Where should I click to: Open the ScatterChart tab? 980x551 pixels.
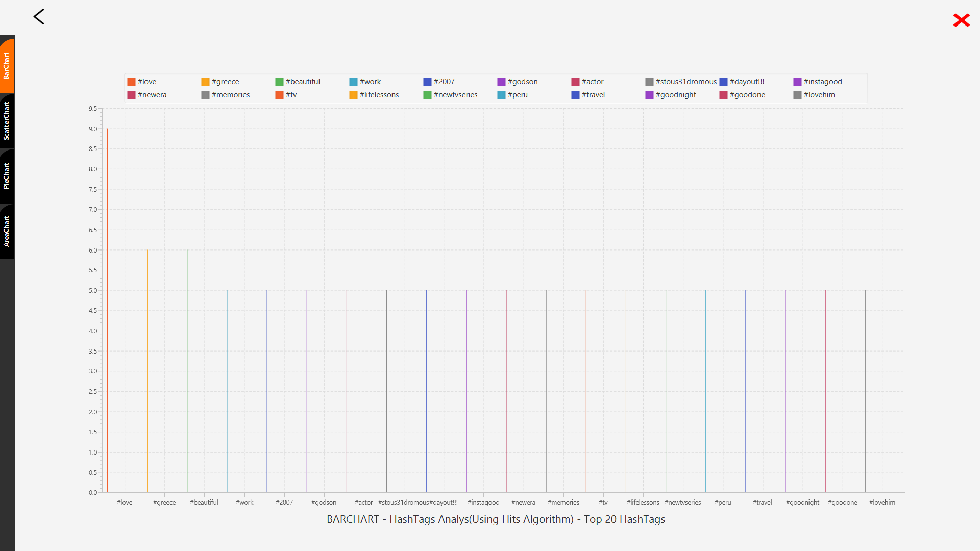point(7,121)
